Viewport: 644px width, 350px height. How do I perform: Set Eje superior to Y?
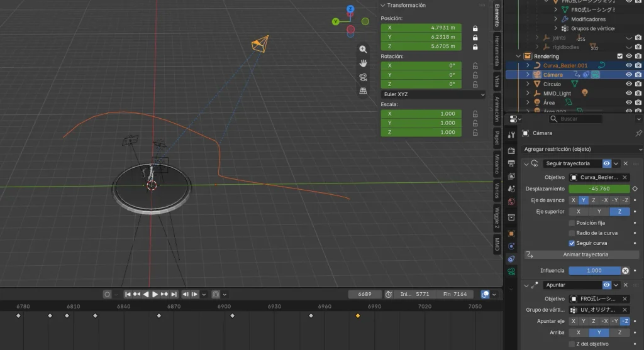[599, 212]
